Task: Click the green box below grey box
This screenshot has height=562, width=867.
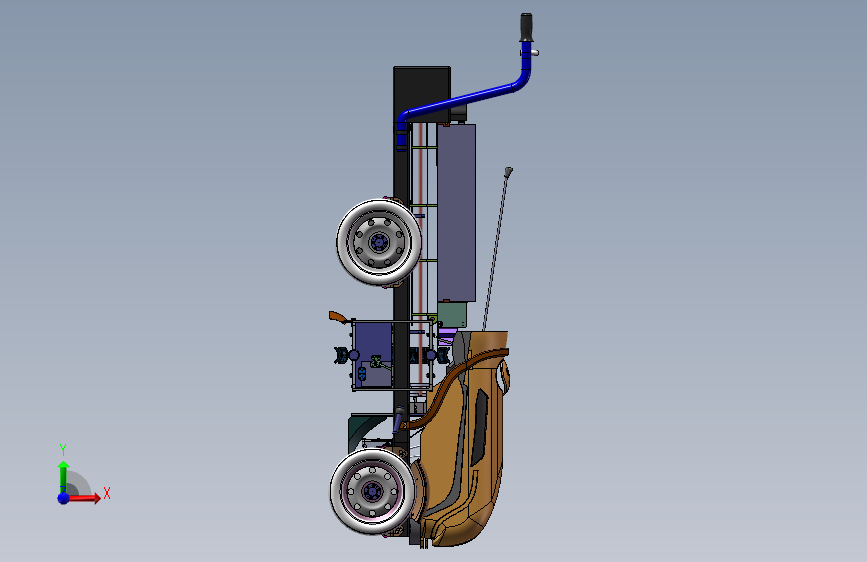Action: pos(452,314)
